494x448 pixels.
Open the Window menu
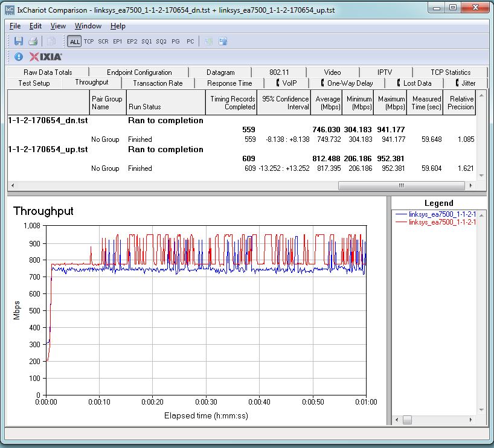click(88, 26)
